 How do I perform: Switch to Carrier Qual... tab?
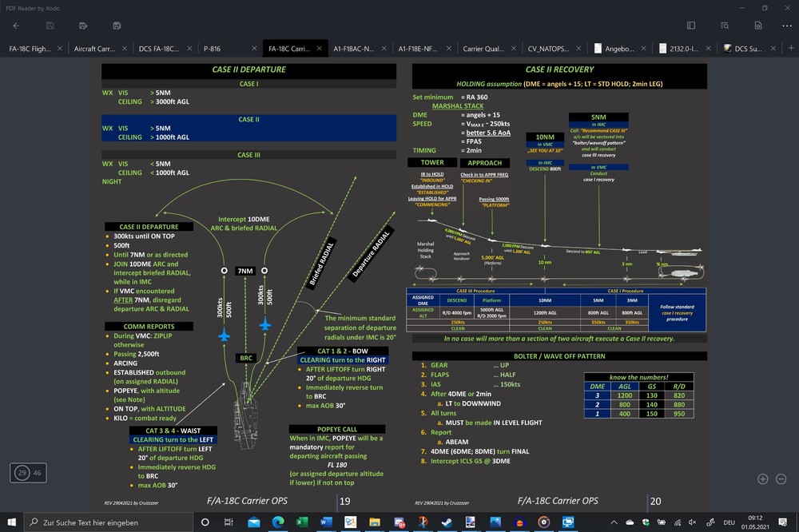tap(483, 49)
